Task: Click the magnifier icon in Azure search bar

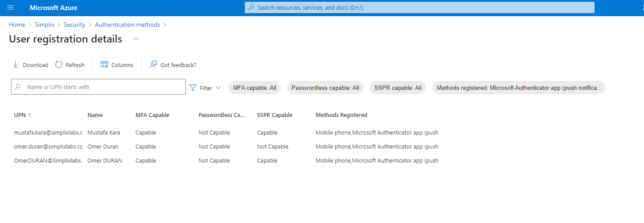Action: pyautogui.click(x=251, y=7)
